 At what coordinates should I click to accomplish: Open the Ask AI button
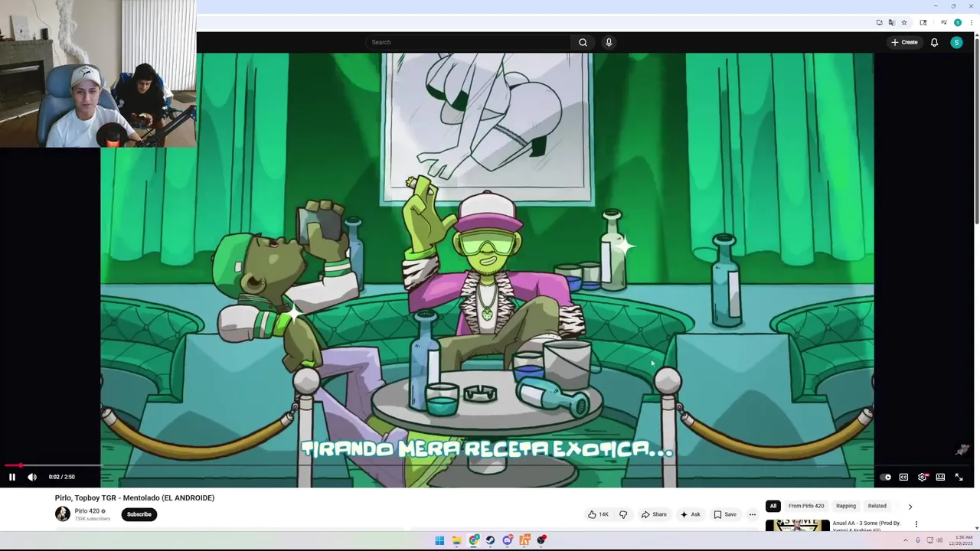coord(690,514)
